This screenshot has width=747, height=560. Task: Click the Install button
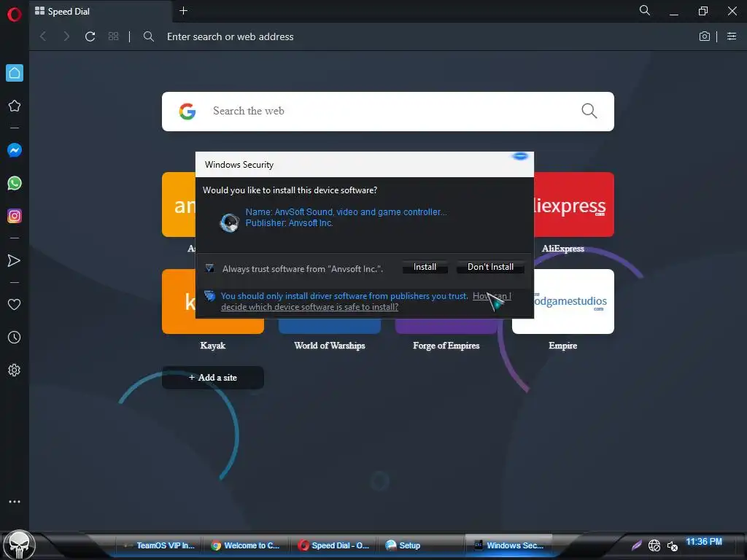point(425,267)
